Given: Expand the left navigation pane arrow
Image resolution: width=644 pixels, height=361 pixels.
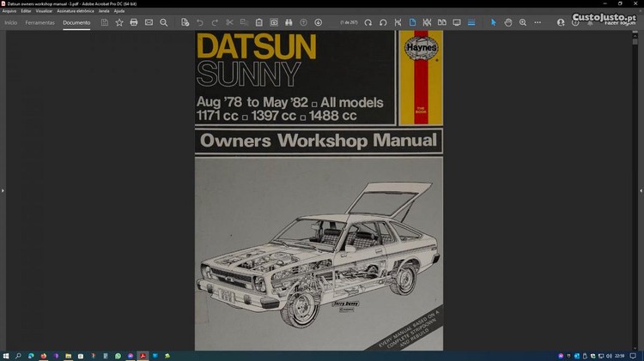Looking at the screenshot, I should [3, 190].
